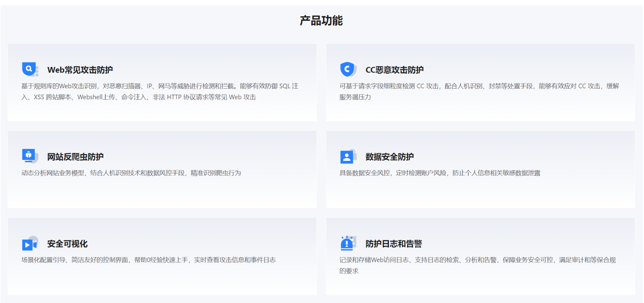Screen dimensions: 644x303
Task: Click the anti-crawler description starting with 动态分析网站业务模型
Action: tap(131, 173)
